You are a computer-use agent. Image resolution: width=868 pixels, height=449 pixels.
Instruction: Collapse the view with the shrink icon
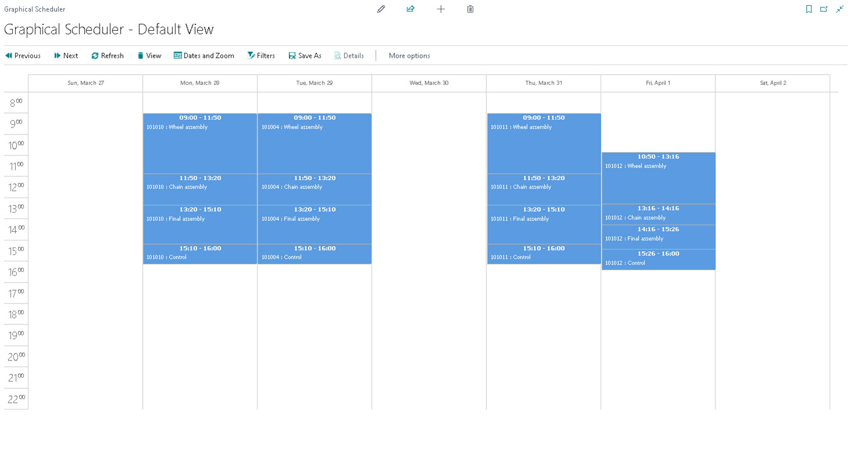point(839,9)
